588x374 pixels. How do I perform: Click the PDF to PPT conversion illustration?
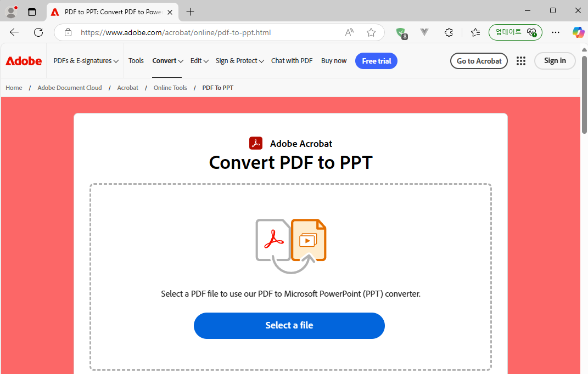291,246
